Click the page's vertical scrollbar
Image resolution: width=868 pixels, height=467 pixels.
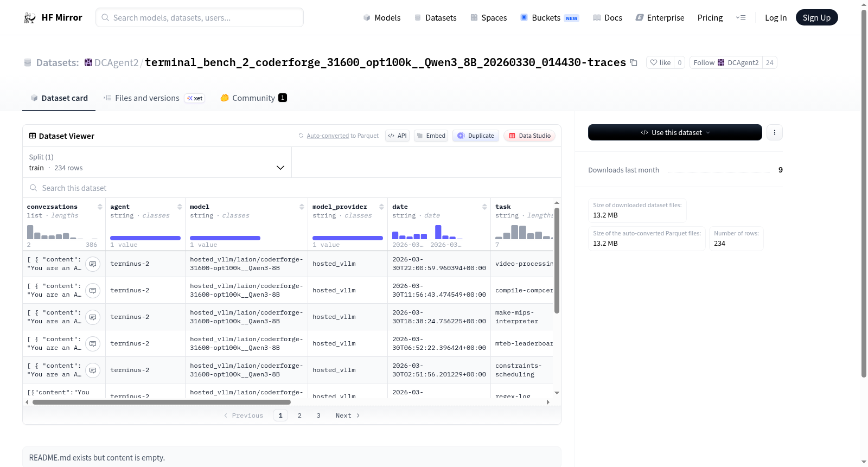864,193
